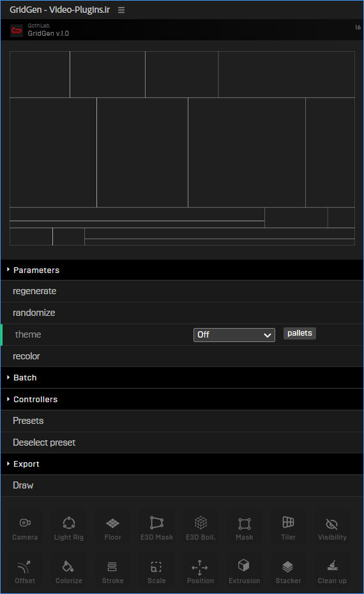This screenshot has height=594, width=364.
Task: Click the grid preview thumbnail
Action: coord(182,148)
